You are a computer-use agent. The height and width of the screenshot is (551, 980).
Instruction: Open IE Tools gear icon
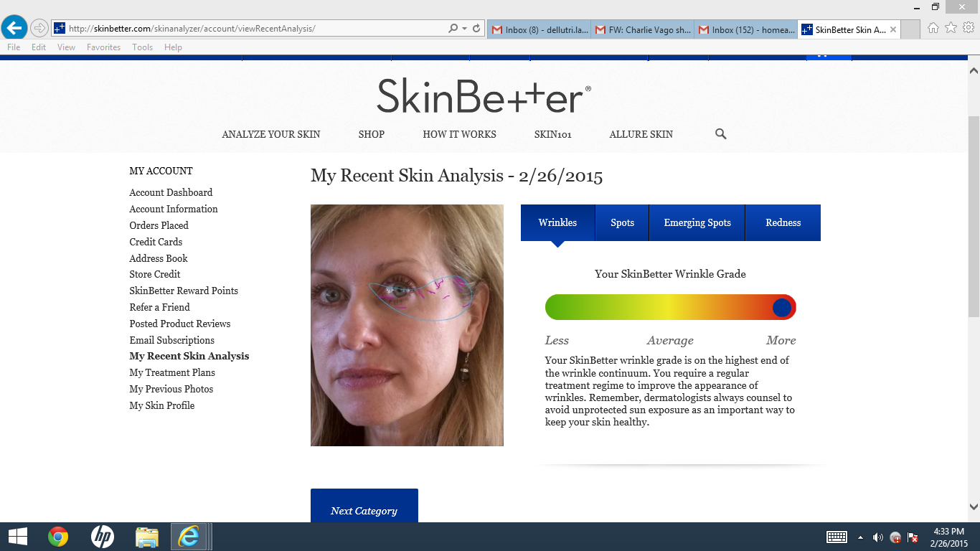pos(969,28)
